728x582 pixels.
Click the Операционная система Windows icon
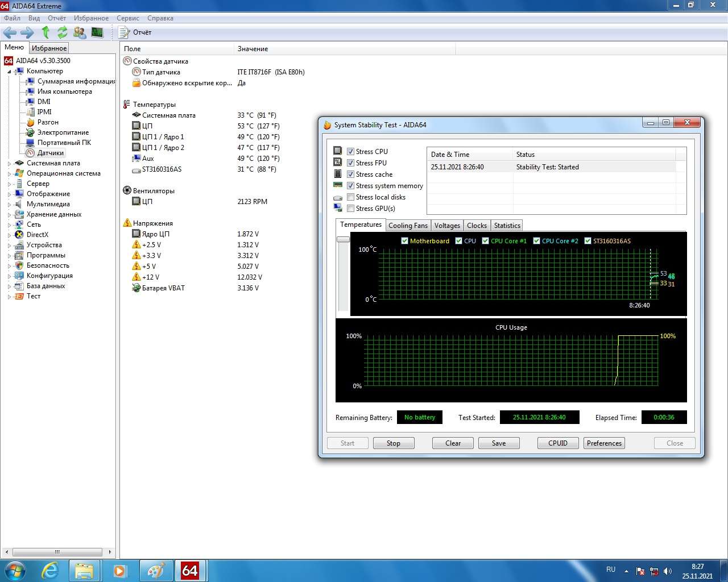(19, 173)
